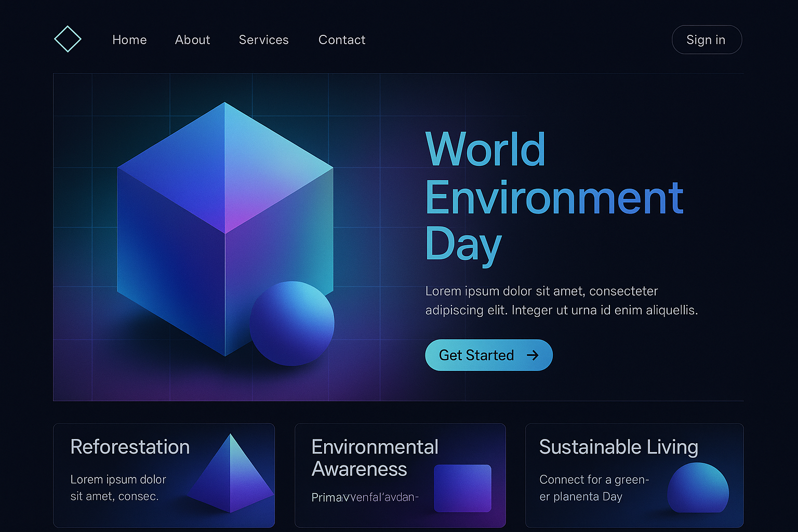The image size is (798, 532).
Task: Click the blue sphere beside the cube
Action: (x=292, y=323)
